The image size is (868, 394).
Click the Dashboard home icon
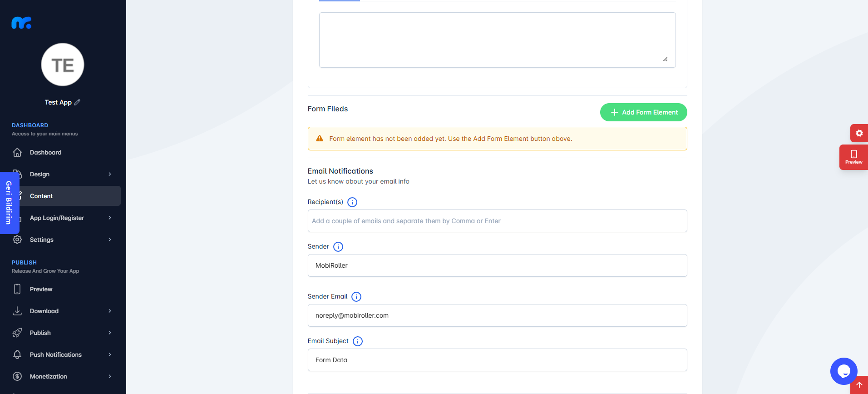[17, 152]
